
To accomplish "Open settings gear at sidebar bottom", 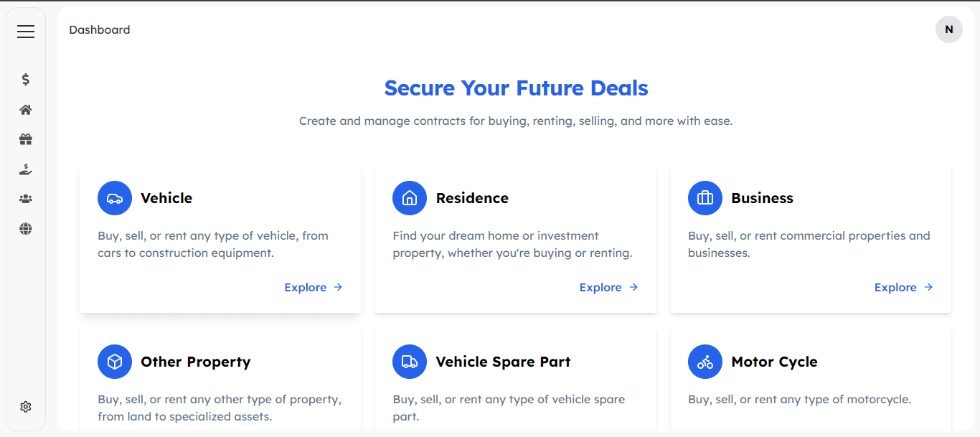I will coord(26,407).
